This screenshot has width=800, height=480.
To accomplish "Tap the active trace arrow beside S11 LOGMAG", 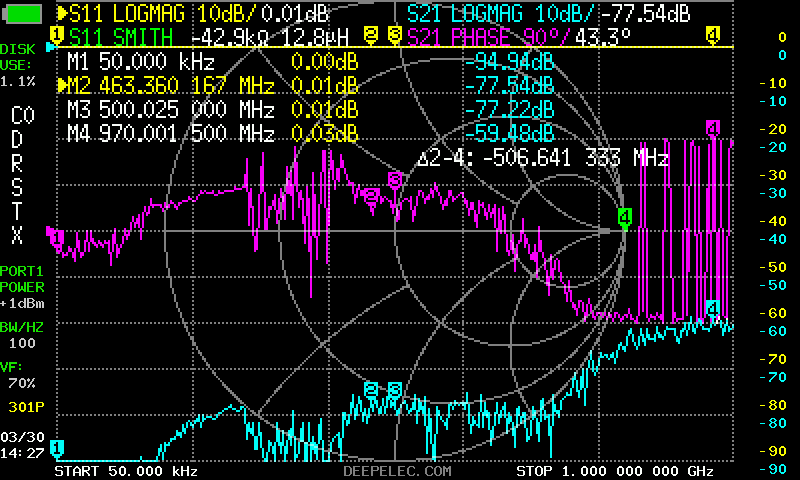I will (x=62, y=14).
